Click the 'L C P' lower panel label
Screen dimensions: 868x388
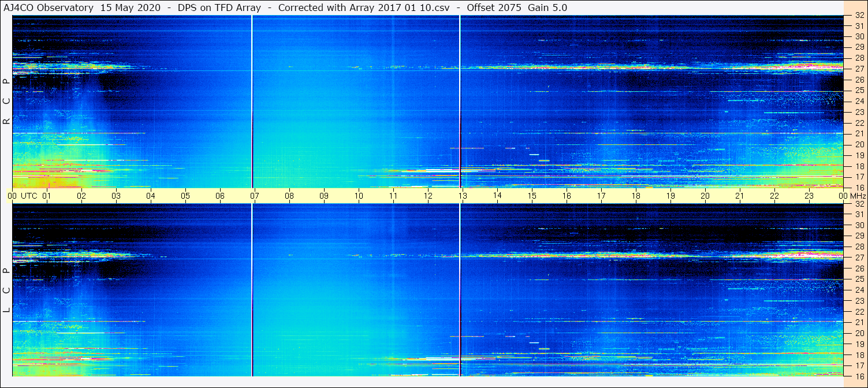7,290
